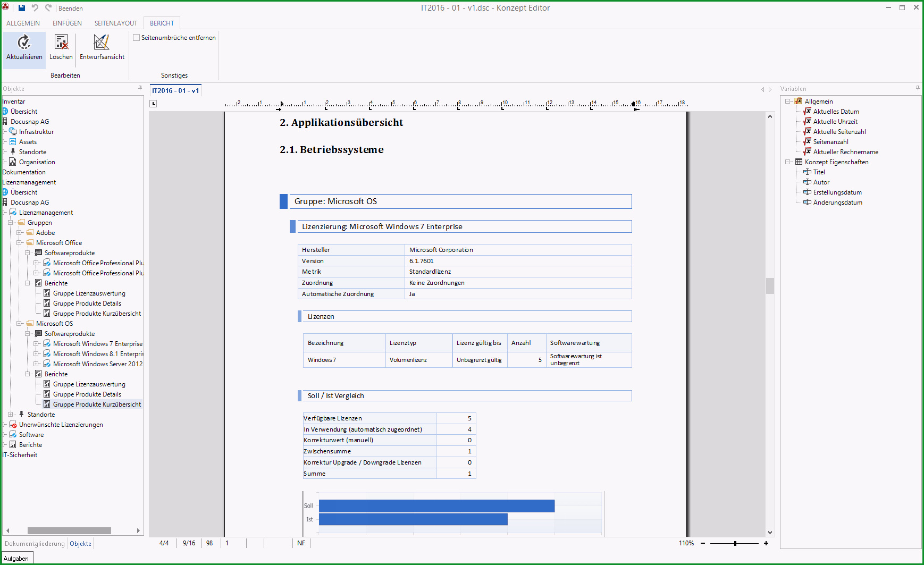Click the Docusnap application logo icon
Screen dimensions: 924x565
click(6, 7)
